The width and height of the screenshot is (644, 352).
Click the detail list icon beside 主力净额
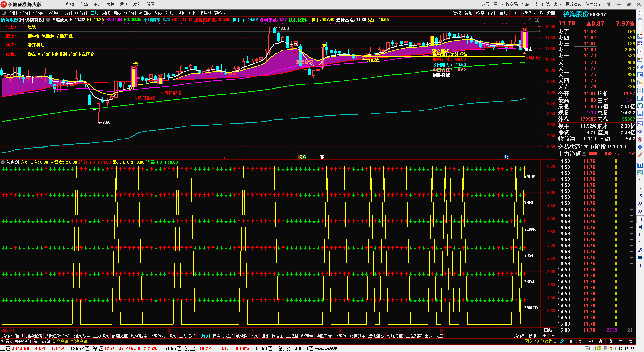click(584, 154)
